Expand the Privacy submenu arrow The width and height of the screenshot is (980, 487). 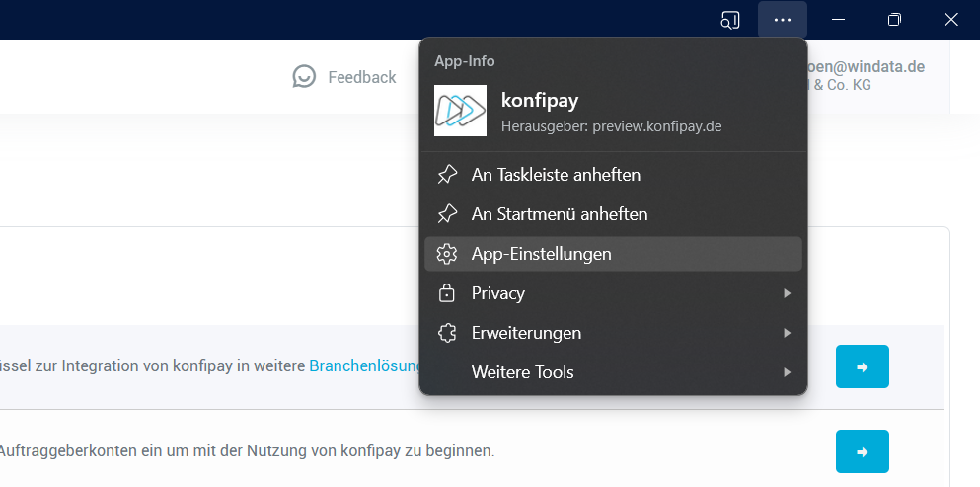pos(787,293)
